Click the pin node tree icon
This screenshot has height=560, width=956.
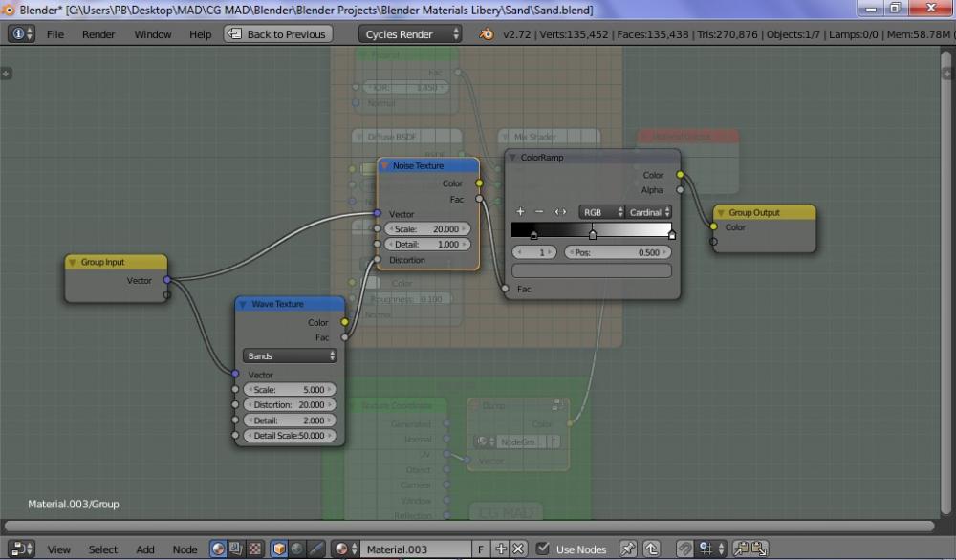(x=628, y=549)
